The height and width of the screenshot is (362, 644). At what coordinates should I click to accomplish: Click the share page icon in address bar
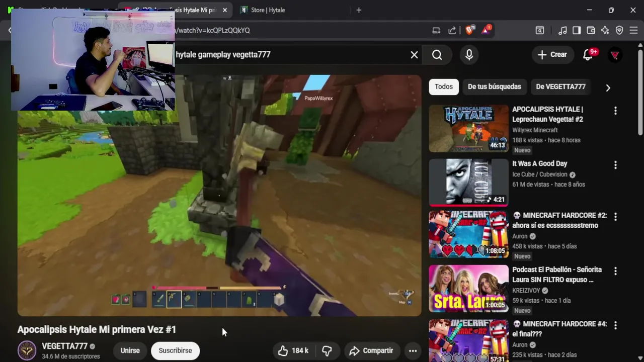452,30
